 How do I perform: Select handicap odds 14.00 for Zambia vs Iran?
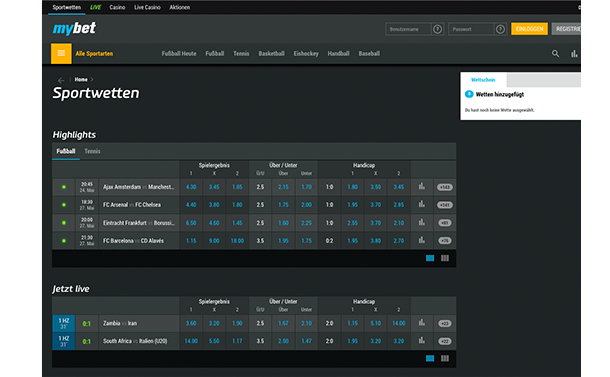tap(399, 323)
